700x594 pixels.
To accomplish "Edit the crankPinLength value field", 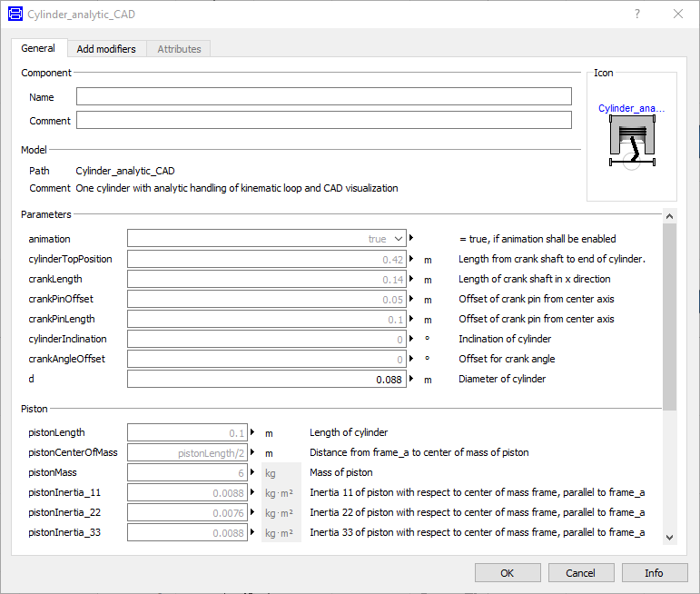I will click(x=267, y=319).
